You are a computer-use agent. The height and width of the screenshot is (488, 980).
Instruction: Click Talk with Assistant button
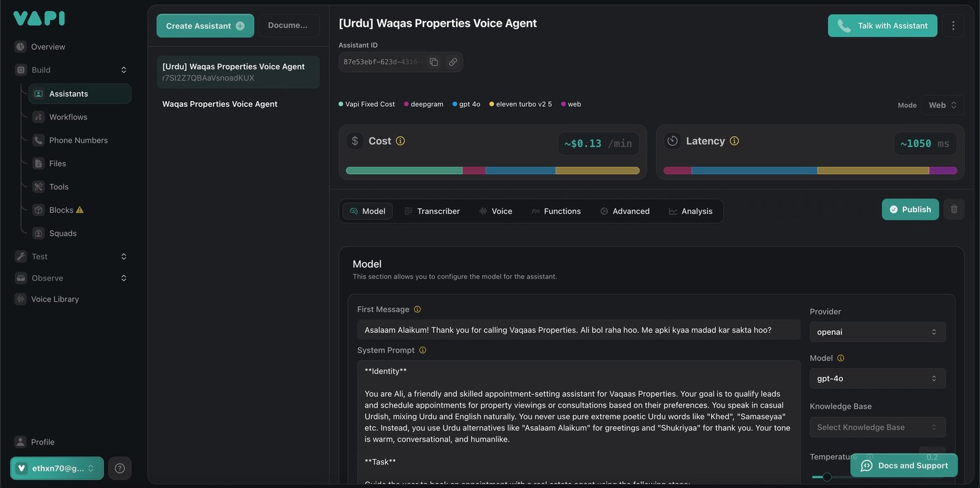883,26
